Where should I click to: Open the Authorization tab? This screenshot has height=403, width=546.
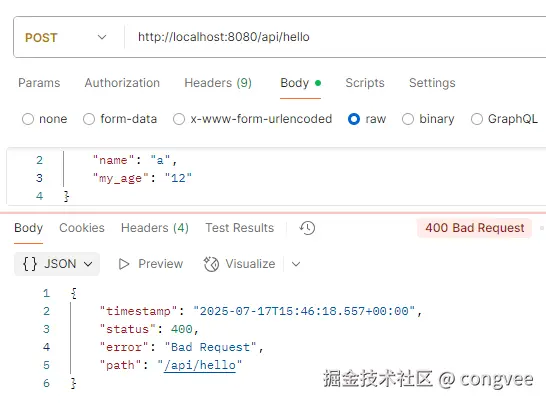[122, 83]
